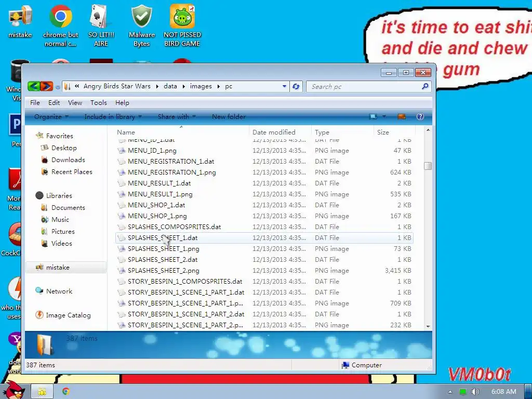Select MENU_SHOP_1.png file icon
This screenshot has height=399, width=532.
click(122, 216)
